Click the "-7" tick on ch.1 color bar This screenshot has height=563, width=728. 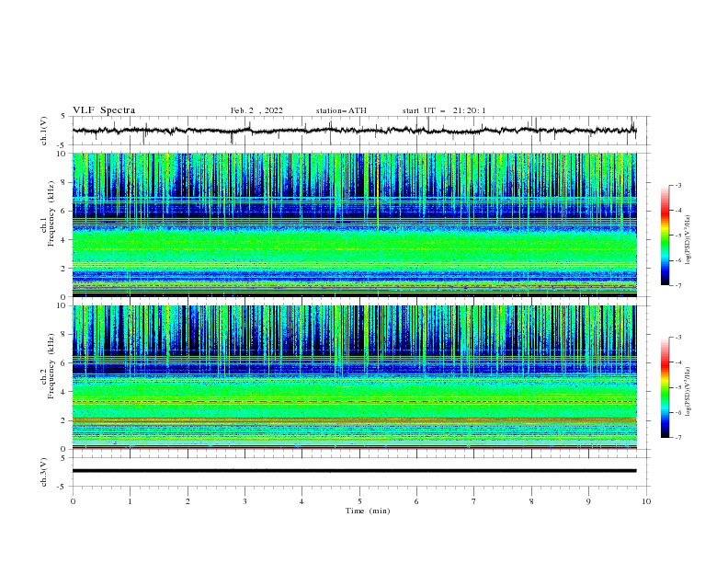pyautogui.click(x=677, y=286)
